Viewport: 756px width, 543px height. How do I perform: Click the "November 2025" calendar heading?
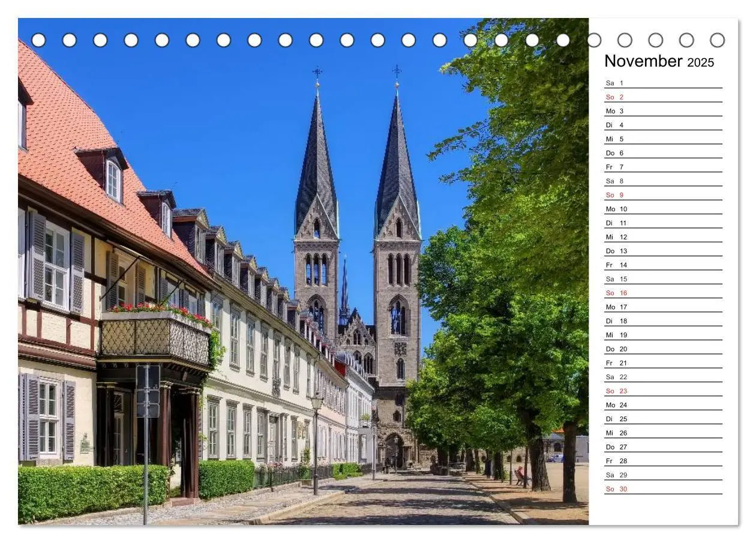click(x=659, y=61)
